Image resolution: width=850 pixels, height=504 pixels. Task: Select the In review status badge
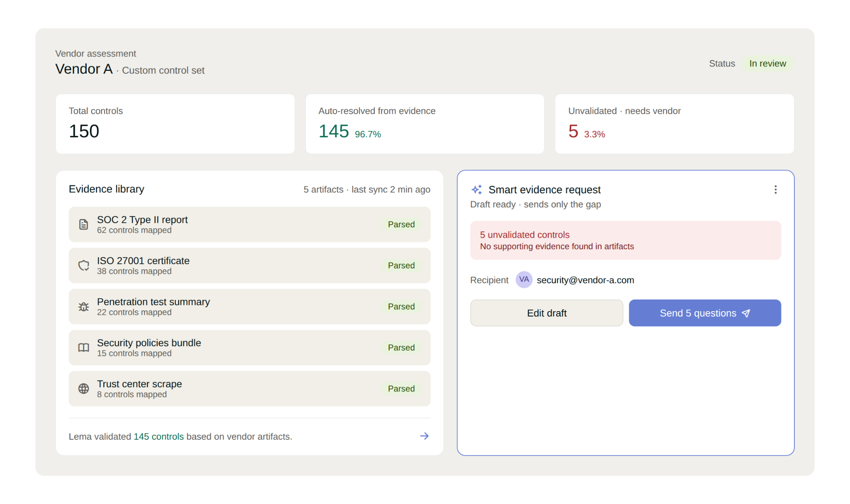point(767,63)
